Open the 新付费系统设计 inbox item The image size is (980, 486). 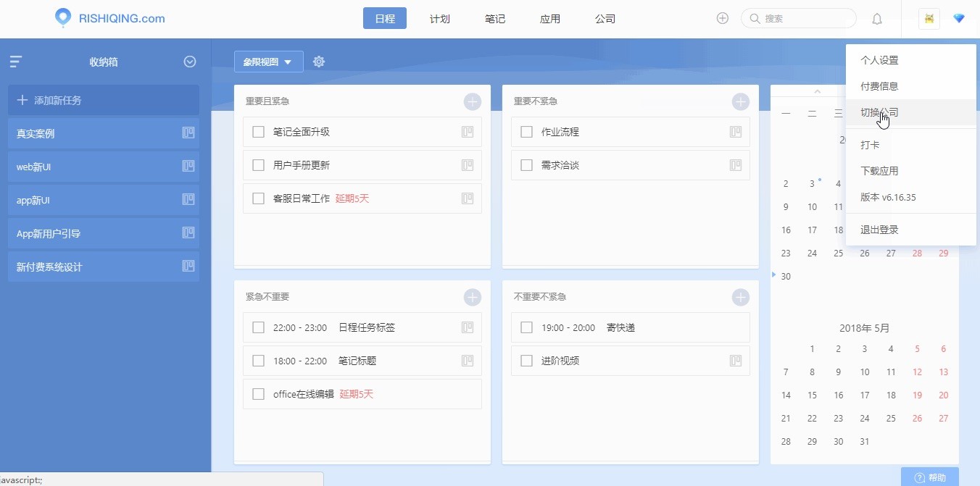104,267
